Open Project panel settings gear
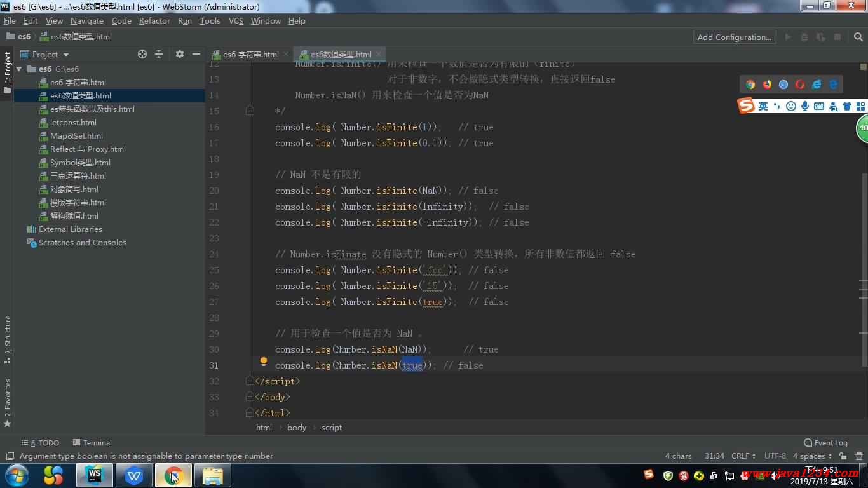868x488 pixels. click(x=180, y=54)
